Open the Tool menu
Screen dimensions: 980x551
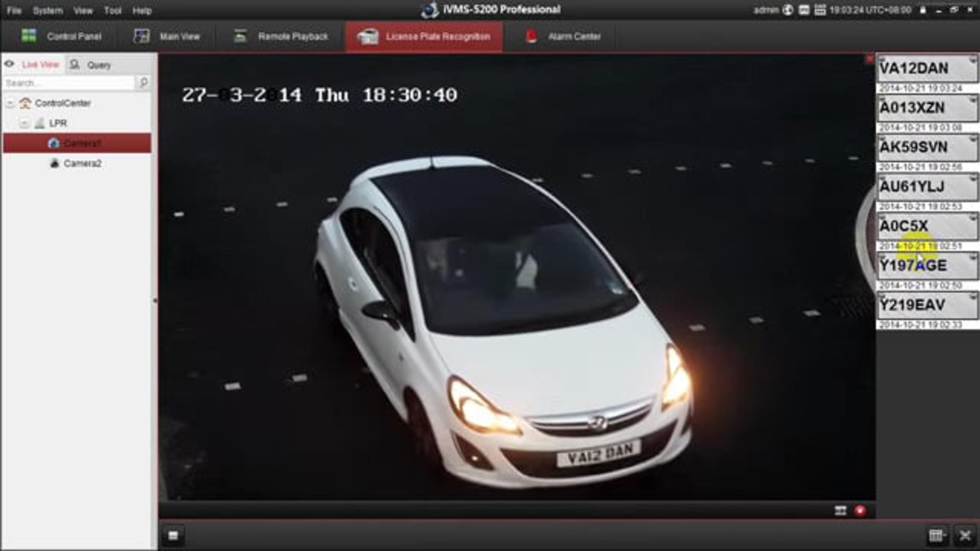[x=113, y=11]
